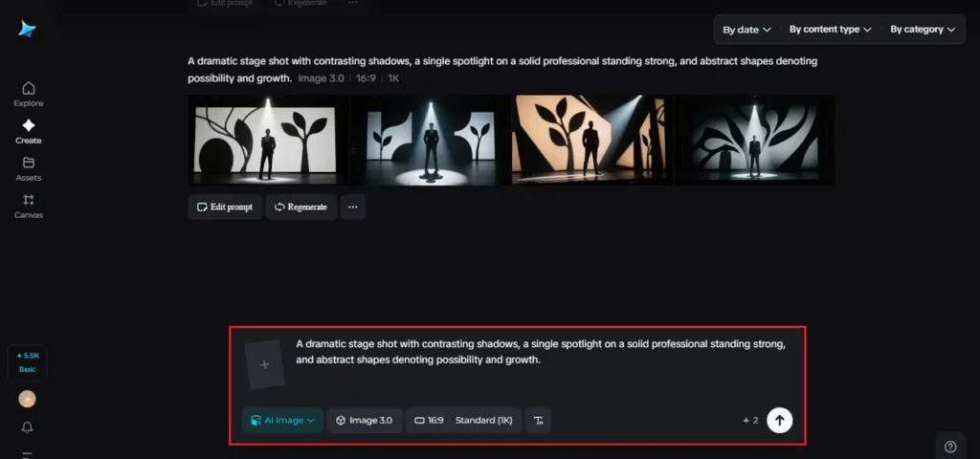Open the Assets folder
This screenshot has height=459, width=980.
pos(29,168)
